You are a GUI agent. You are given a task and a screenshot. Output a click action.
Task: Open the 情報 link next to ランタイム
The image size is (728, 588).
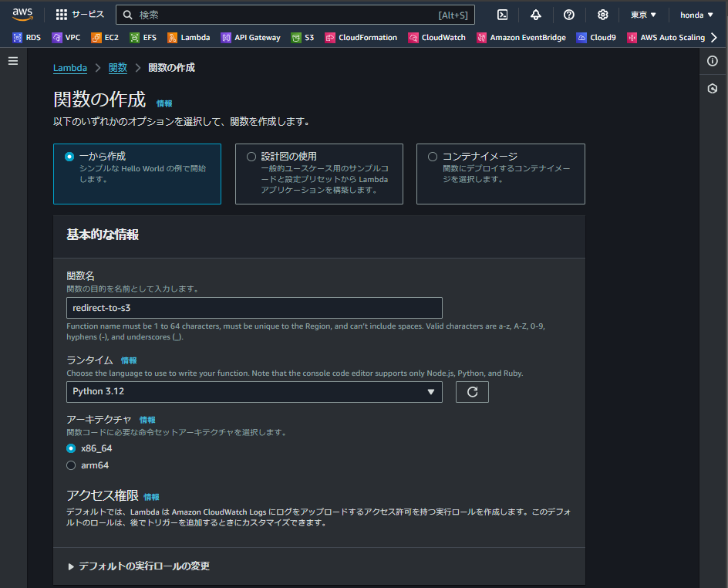tap(129, 360)
